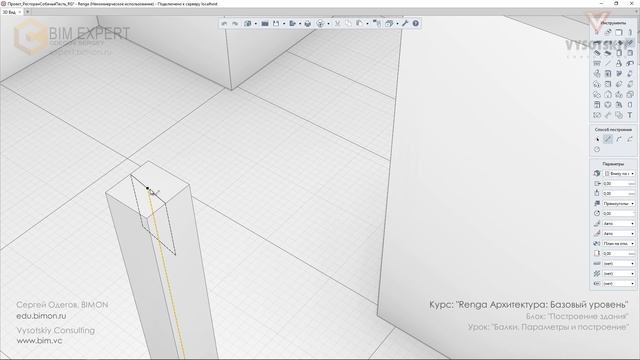Open settings with the wrench icon
Viewport: 640px width, 360px height.
coord(404,24)
